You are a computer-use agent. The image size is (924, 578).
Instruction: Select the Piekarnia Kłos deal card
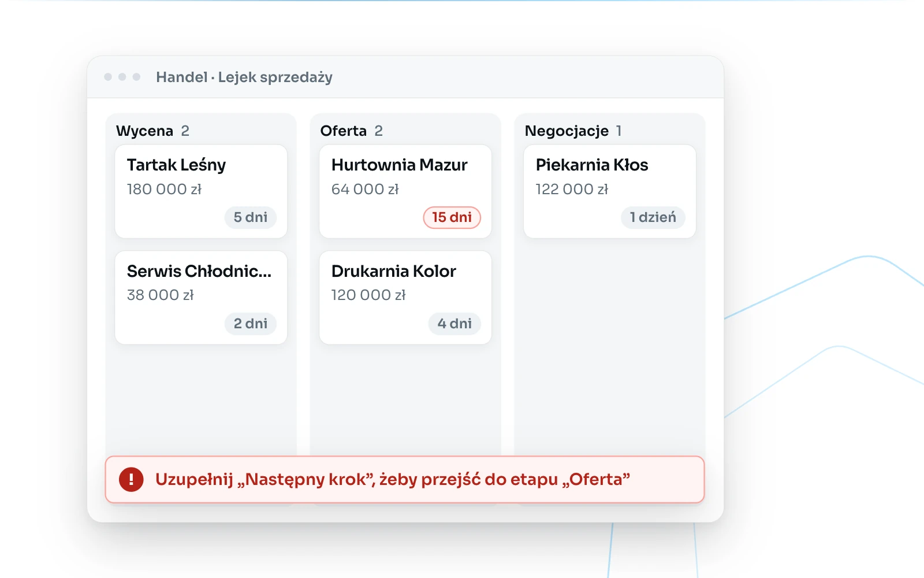pyautogui.click(x=610, y=191)
